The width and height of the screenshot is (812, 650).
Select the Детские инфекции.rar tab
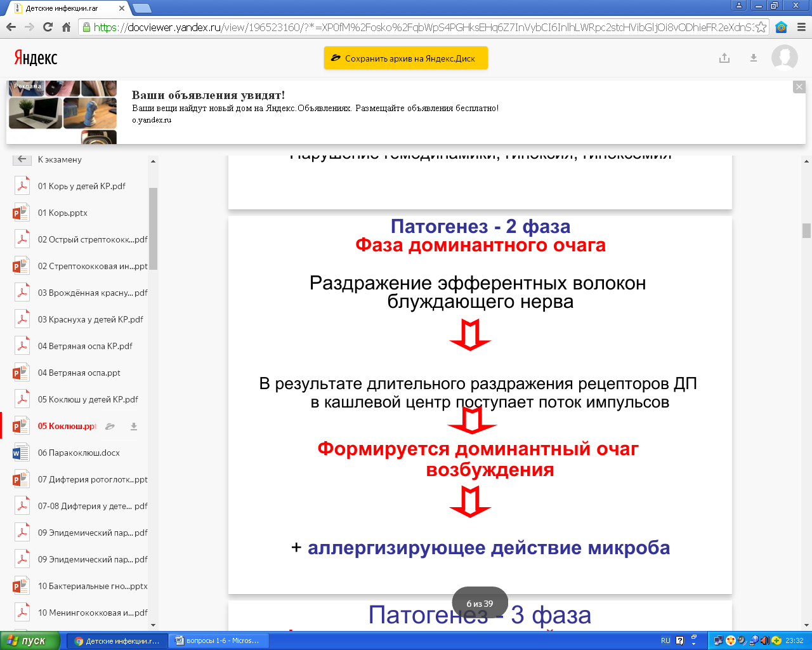pos(67,9)
